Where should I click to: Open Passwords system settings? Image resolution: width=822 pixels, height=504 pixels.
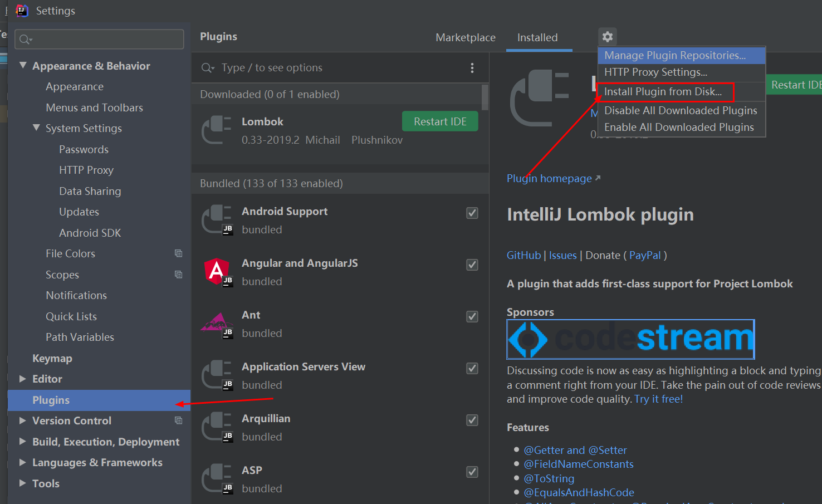point(84,149)
